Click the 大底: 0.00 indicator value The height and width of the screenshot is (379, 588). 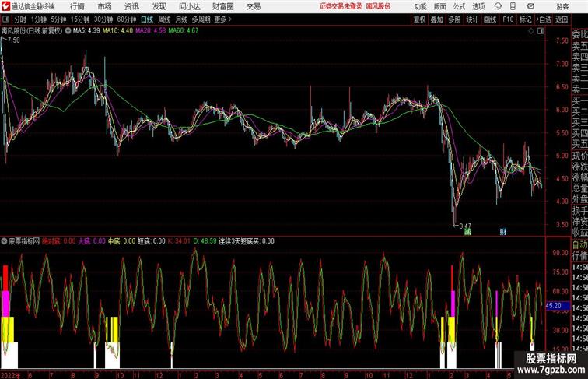click(x=92, y=241)
